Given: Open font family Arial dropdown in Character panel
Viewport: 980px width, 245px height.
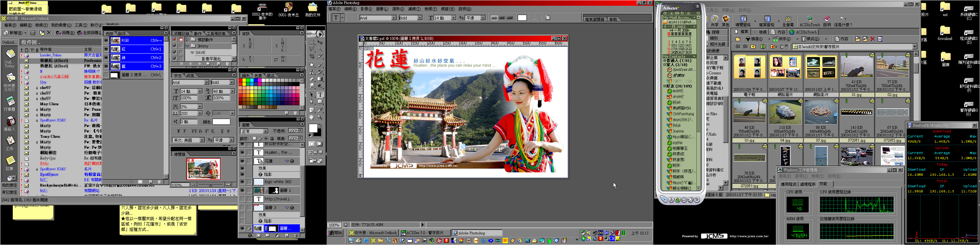Looking at the screenshot, I should 207,82.
